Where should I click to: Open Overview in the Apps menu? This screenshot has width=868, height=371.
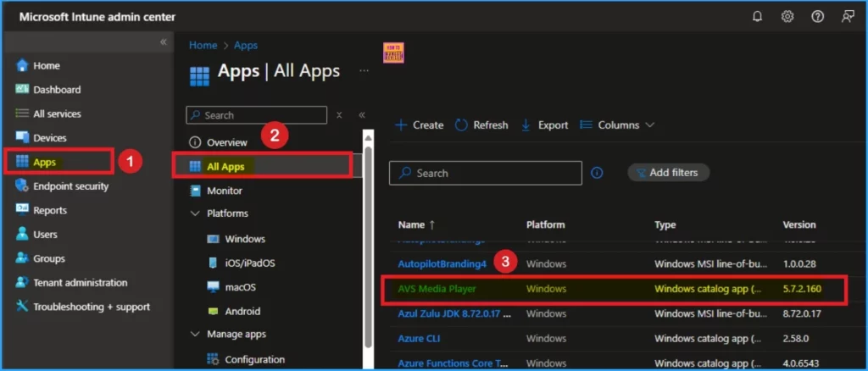pos(227,142)
